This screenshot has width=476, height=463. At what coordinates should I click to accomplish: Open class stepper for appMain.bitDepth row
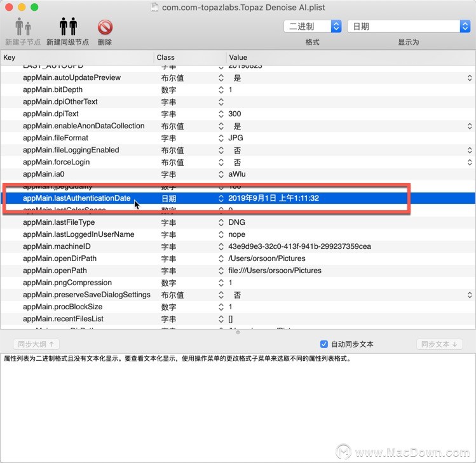click(x=221, y=90)
